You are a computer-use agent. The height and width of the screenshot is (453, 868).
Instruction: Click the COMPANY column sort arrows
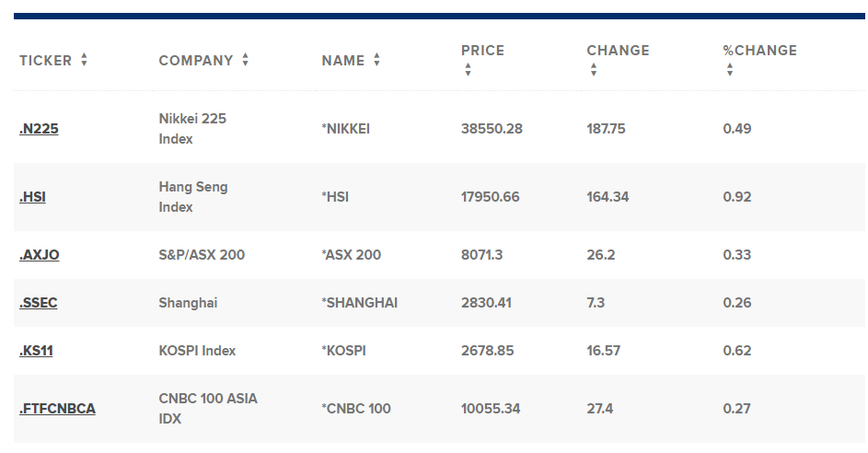(245, 60)
